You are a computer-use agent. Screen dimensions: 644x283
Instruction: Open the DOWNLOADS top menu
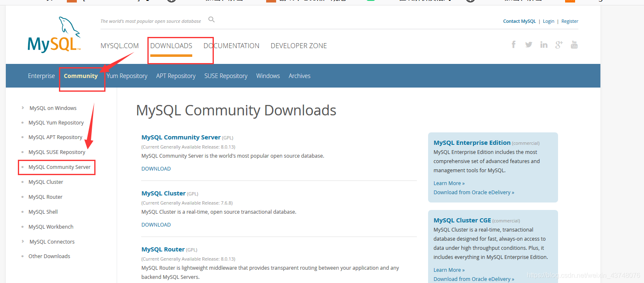[171, 46]
